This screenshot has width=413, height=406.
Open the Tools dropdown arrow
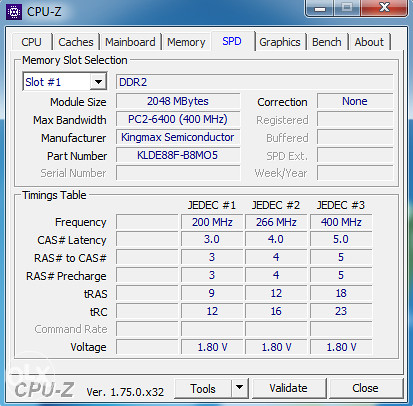239,388
